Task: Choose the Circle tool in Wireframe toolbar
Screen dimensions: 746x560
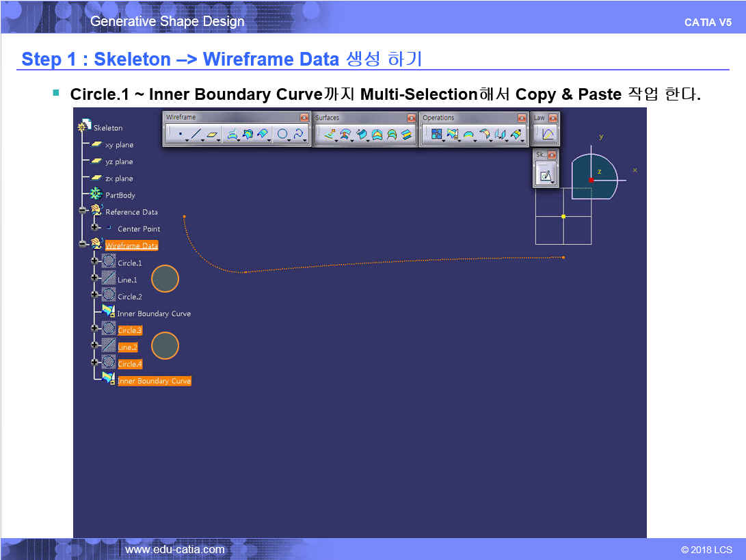Action: (x=282, y=135)
